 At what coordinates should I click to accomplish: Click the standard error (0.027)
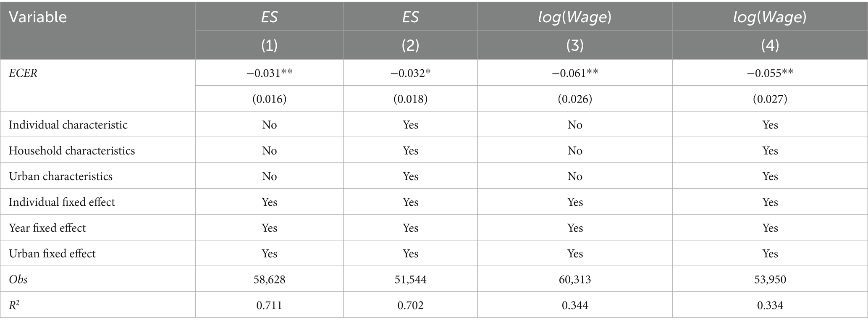click(770, 99)
